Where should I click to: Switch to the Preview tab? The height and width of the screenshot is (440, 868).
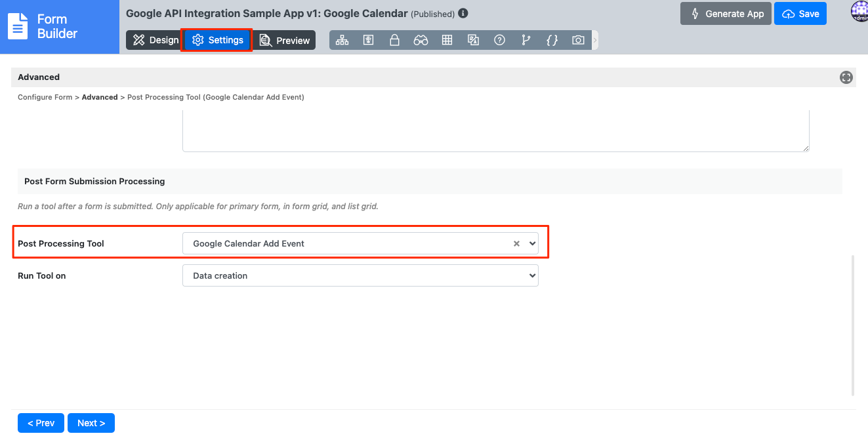[284, 41]
